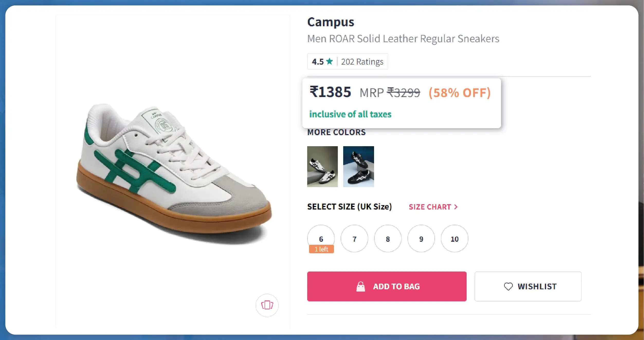This screenshot has width=644, height=340.
Task: Select UK size 6
Action: (x=321, y=238)
